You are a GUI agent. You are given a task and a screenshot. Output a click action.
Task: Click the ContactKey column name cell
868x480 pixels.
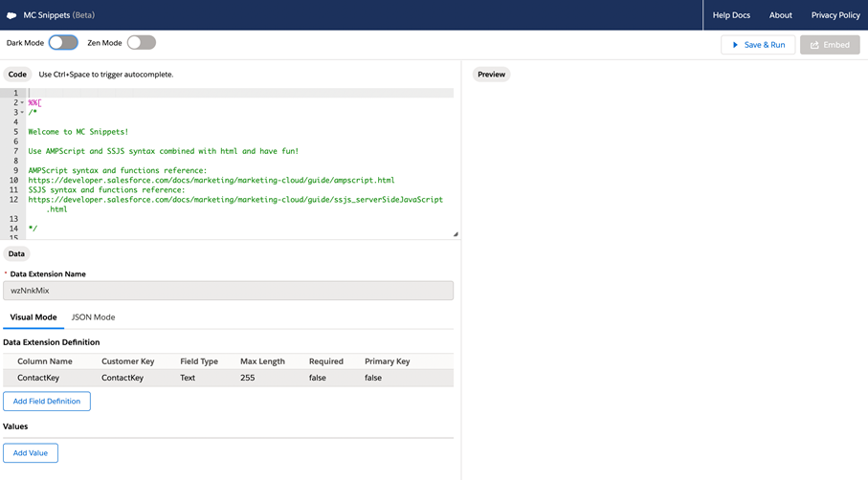tap(38, 378)
